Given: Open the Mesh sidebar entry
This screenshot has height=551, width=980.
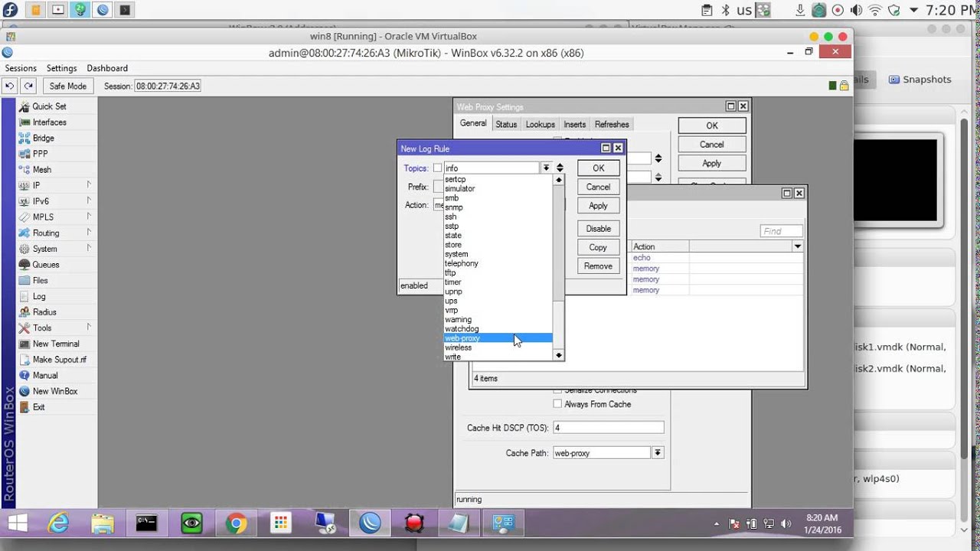Looking at the screenshot, I should [42, 170].
